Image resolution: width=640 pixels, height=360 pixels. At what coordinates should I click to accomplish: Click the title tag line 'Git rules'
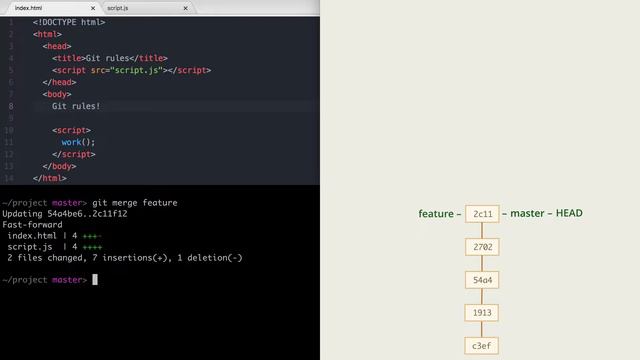(110, 58)
